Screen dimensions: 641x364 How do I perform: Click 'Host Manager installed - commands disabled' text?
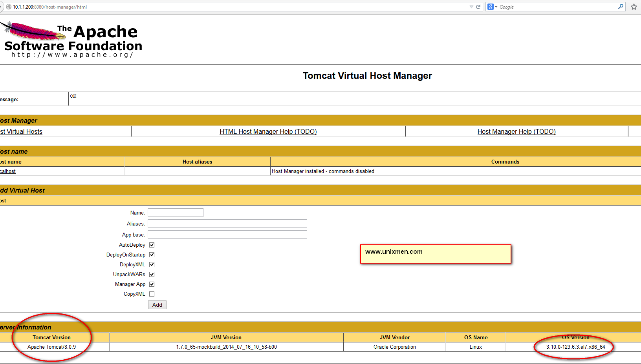[x=323, y=171]
